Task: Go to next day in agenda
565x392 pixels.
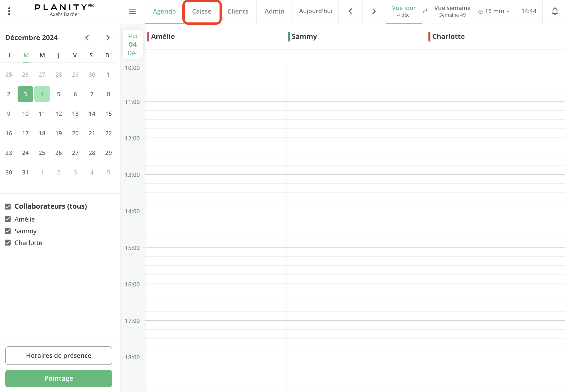Action: pos(374,11)
